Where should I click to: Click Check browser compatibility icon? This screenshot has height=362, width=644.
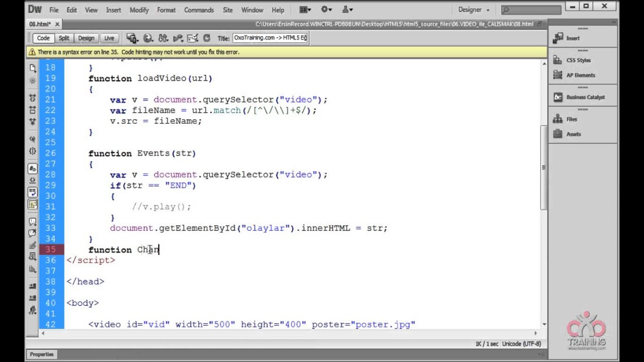tap(192, 38)
